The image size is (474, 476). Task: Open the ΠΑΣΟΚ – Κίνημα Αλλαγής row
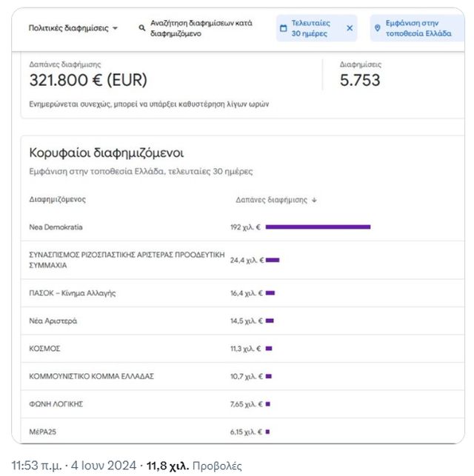tap(72, 293)
